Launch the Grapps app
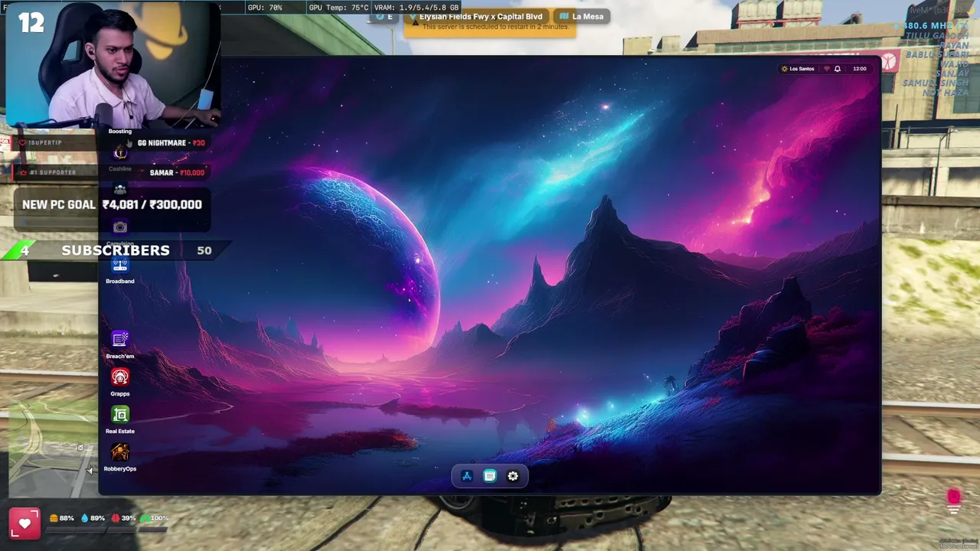The image size is (980, 551). (x=120, y=377)
